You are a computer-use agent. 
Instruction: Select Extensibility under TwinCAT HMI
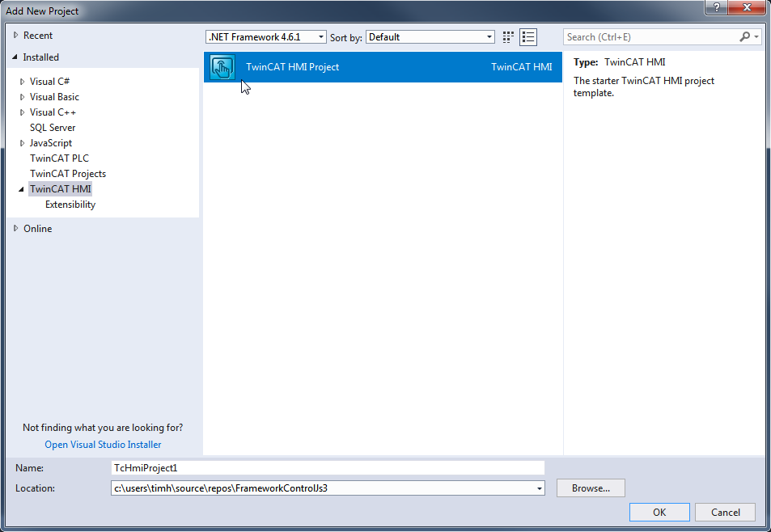click(70, 205)
